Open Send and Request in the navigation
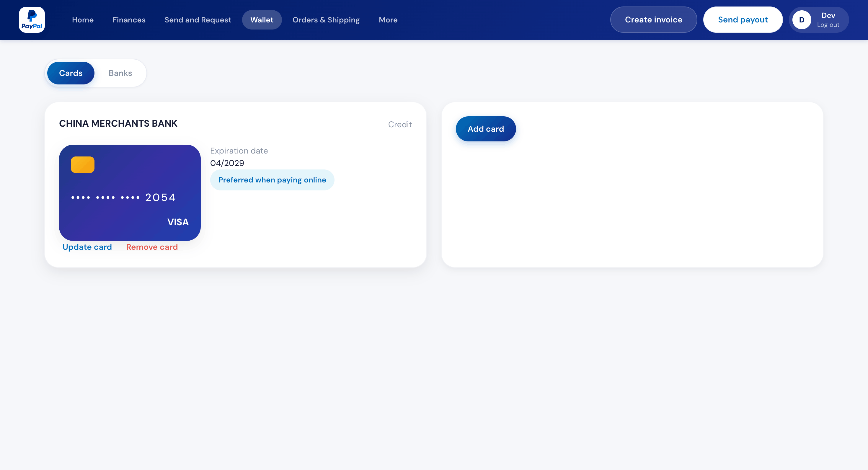 point(198,20)
